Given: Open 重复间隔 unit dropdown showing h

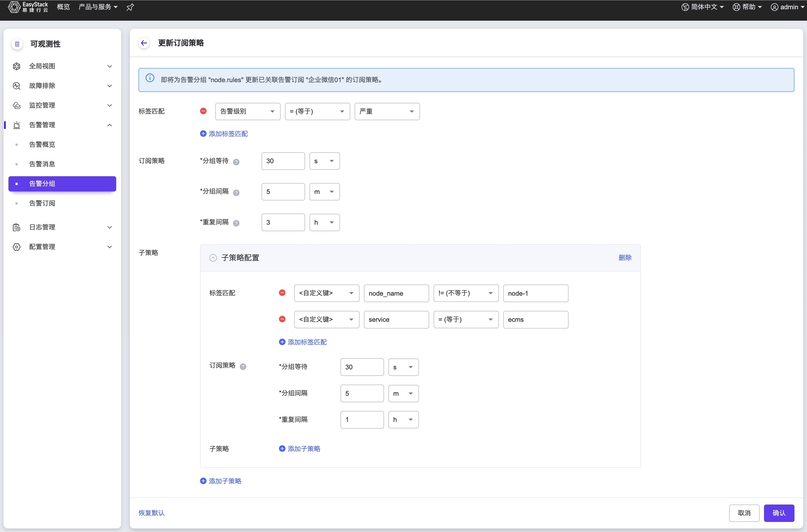Looking at the screenshot, I should tap(324, 222).
